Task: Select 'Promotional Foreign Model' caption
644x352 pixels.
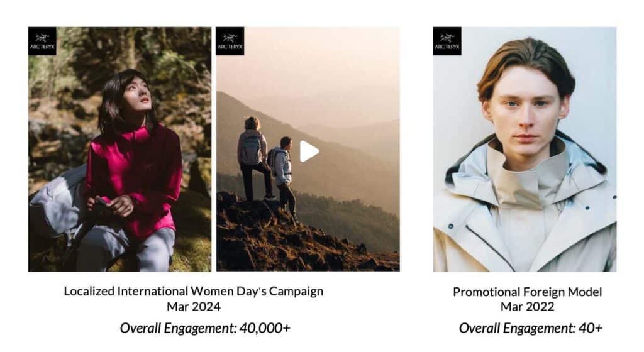Action: pyautogui.click(x=528, y=292)
